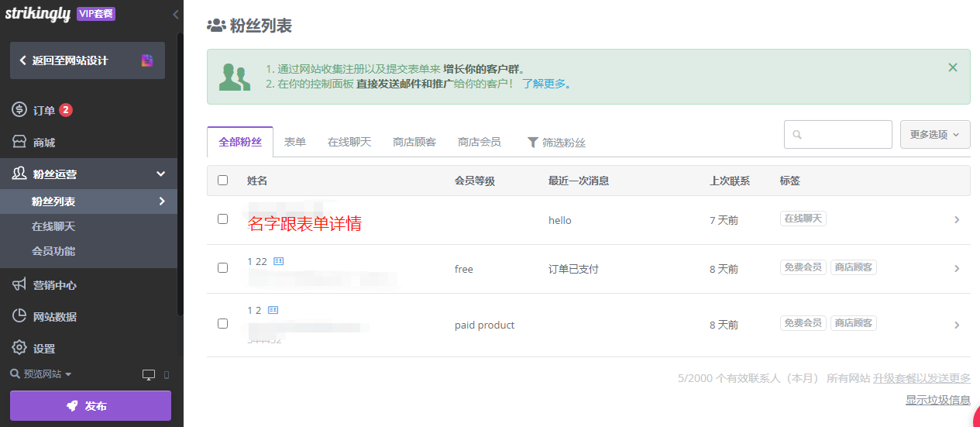Image resolution: width=980 pixels, height=427 pixels.
Task: Collapse the 粉丝运营 menu chevron
Action: (161, 174)
